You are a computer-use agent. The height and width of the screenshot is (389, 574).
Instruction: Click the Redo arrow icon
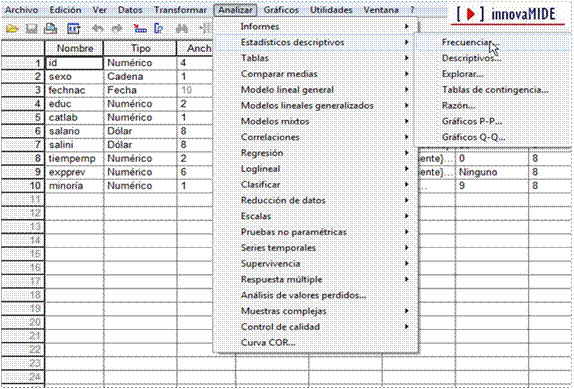click(x=116, y=29)
